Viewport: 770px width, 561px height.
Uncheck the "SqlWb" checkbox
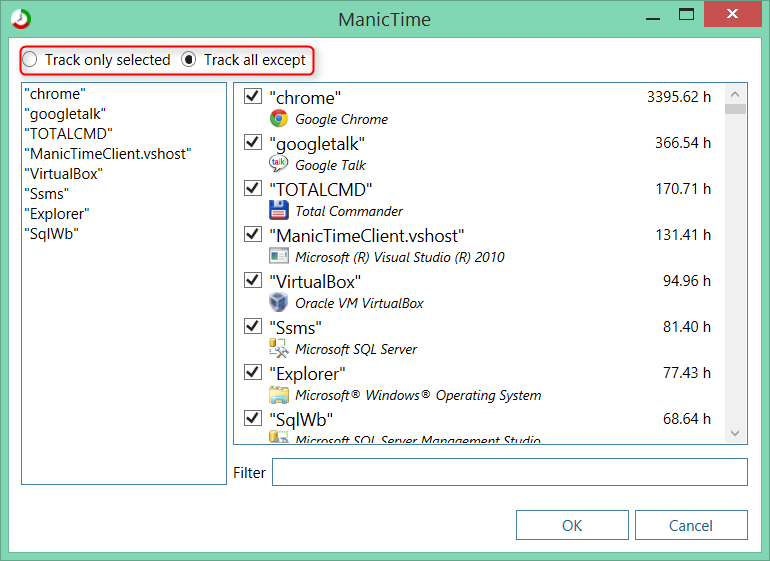point(253,418)
